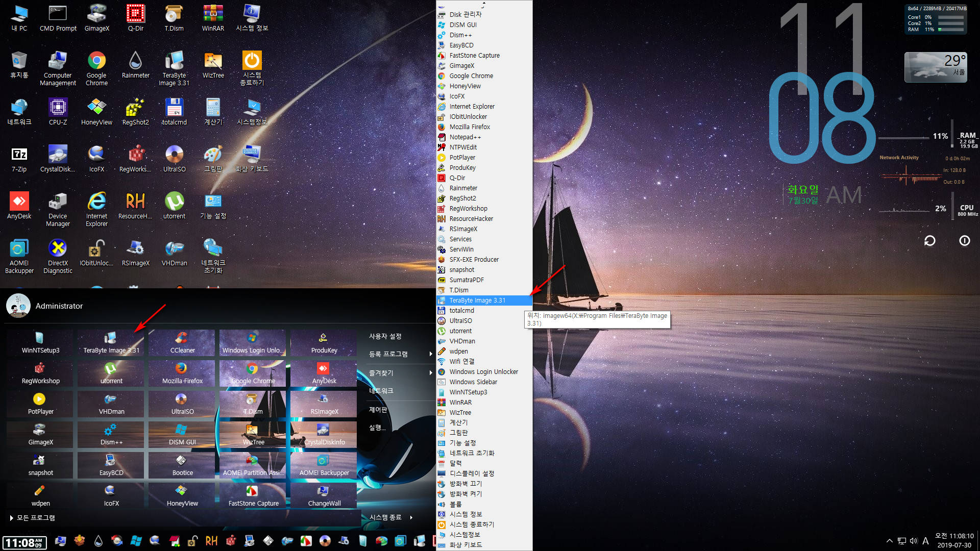Launch WinNTSetup3 from start menu tiles

click(x=40, y=343)
